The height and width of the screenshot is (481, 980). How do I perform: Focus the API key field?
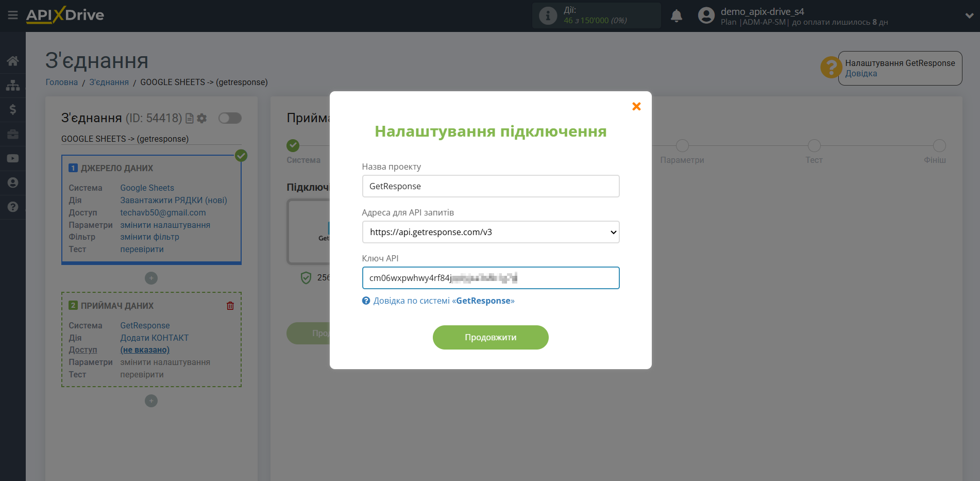[x=491, y=278]
